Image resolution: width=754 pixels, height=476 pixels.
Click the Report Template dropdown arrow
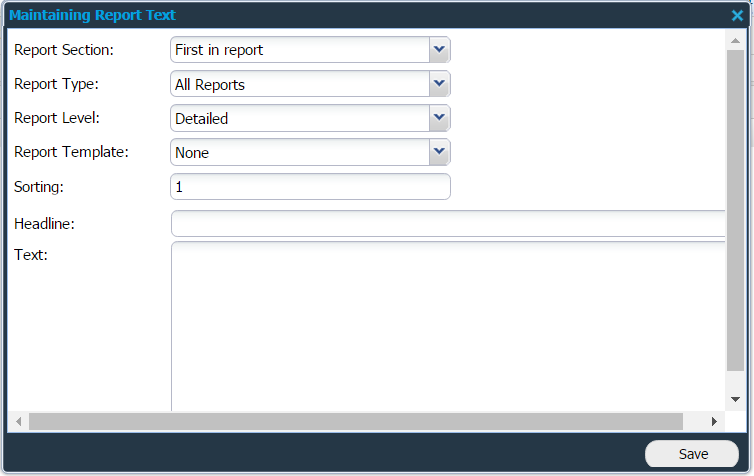(438, 152)
